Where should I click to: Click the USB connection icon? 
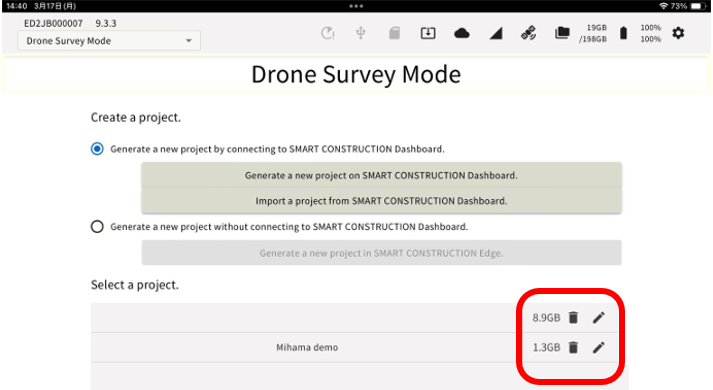(361, 33)
